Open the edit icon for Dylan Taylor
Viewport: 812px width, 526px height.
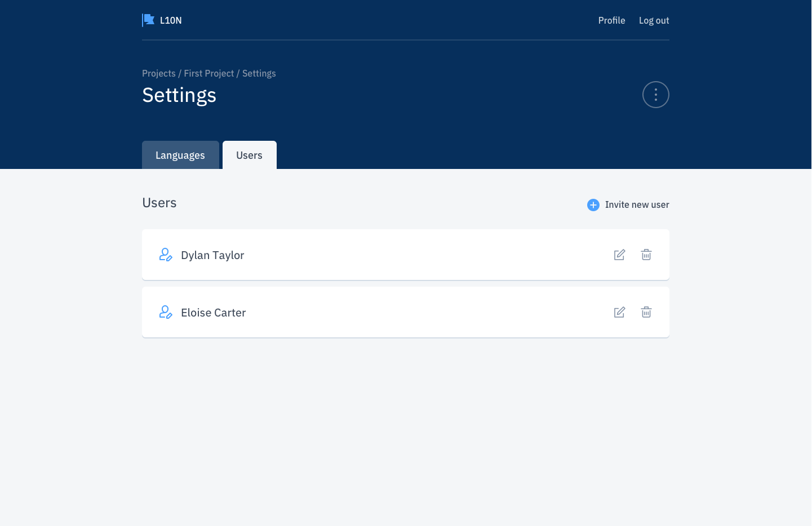[619, 255]
